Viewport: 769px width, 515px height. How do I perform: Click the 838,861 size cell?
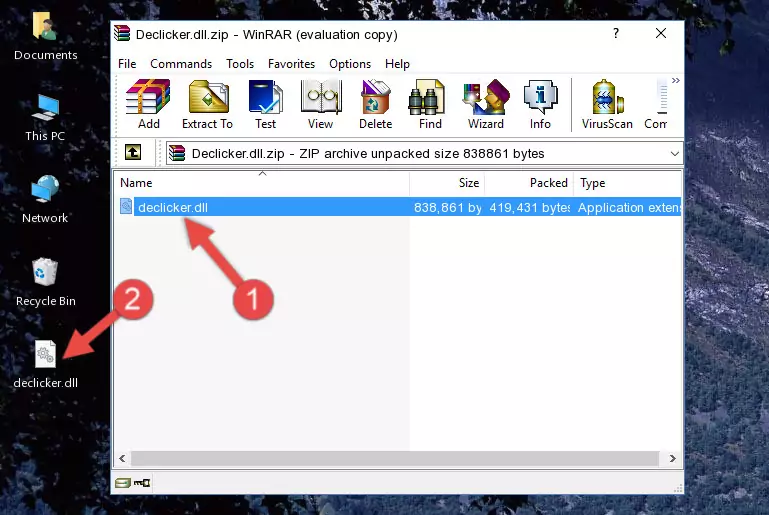pyautogui.click(x=448, y=207)
